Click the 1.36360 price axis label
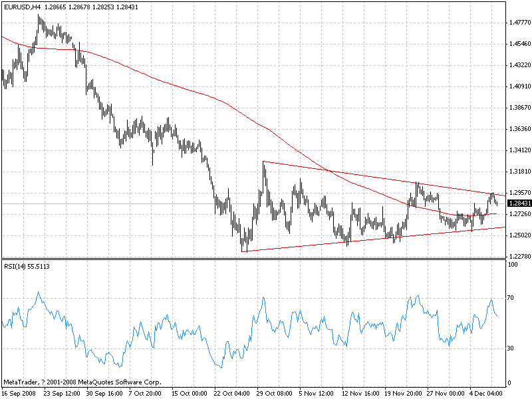 (520, 129)
